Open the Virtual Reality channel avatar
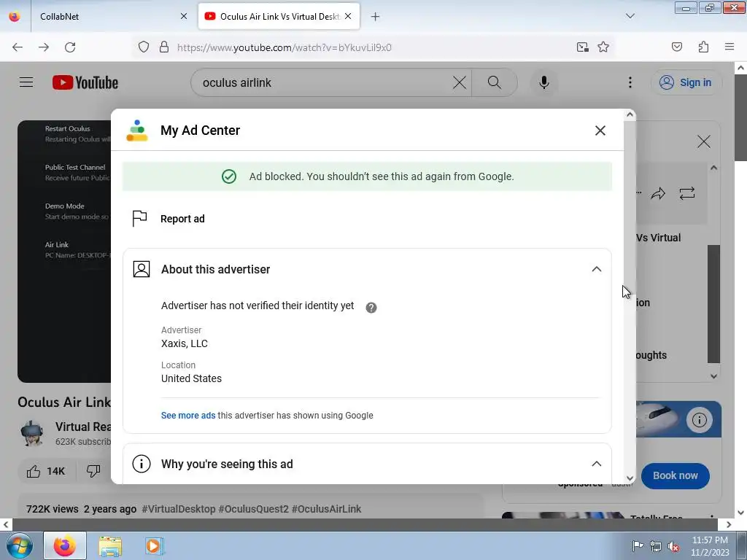The width and height of the screenshot is (747, 560). click(x=32, y=433)
